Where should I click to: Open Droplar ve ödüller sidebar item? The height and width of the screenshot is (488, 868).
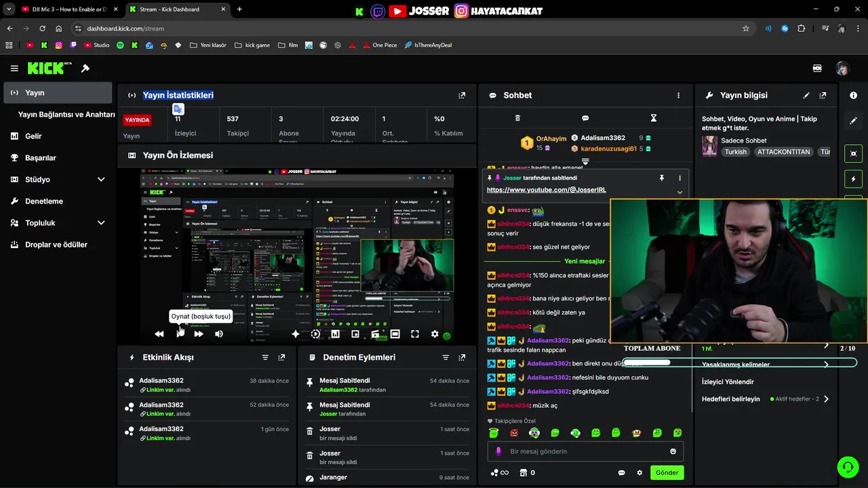click(x=58, y=245)
